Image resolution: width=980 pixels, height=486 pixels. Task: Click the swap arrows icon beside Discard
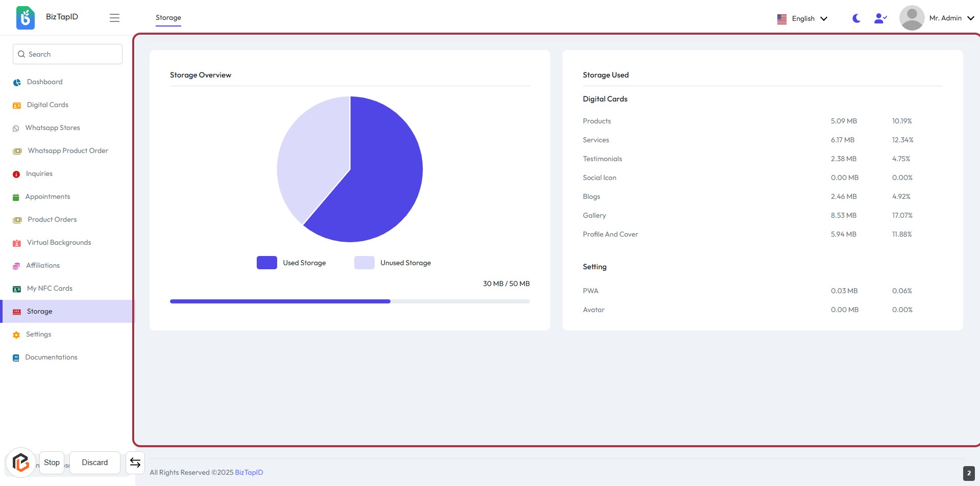[135, 463]
